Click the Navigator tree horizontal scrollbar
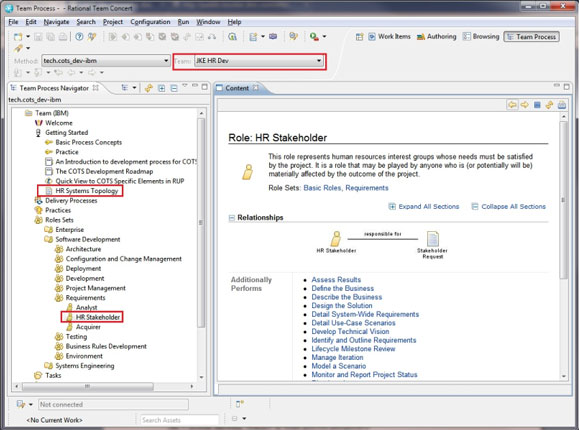Screen dimensions: 580x430 tap(88, 386)
